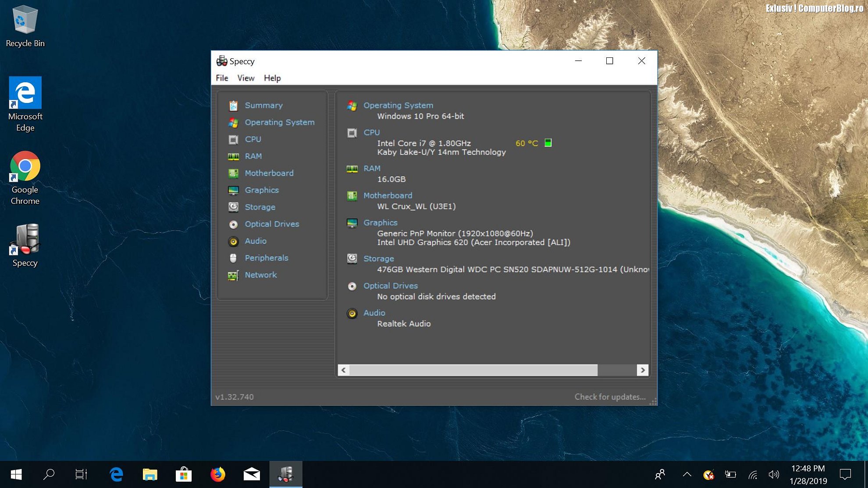This screenshot has height=488, width=868.
Task: Launch Firefox from the taskbar
Action: click(217, 474)
